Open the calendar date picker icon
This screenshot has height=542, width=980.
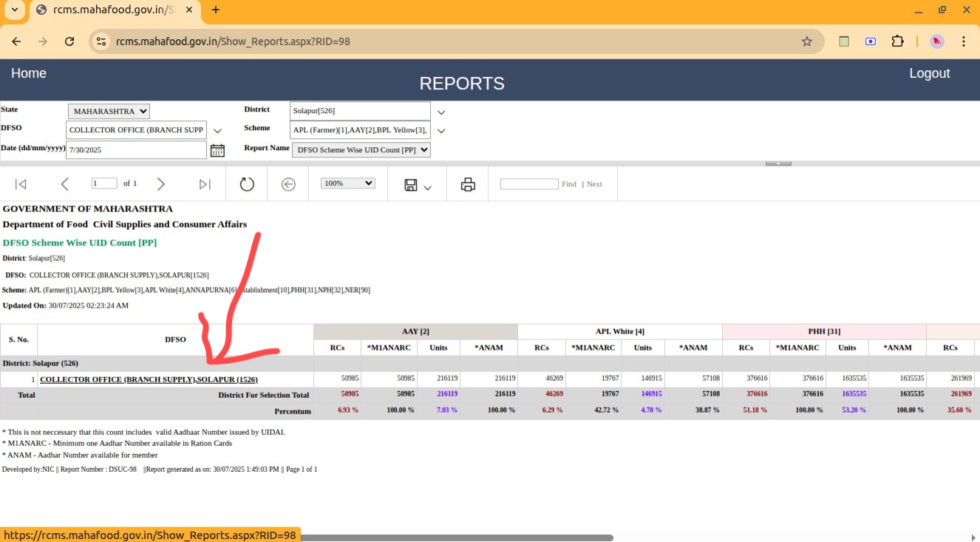(217, 150)
